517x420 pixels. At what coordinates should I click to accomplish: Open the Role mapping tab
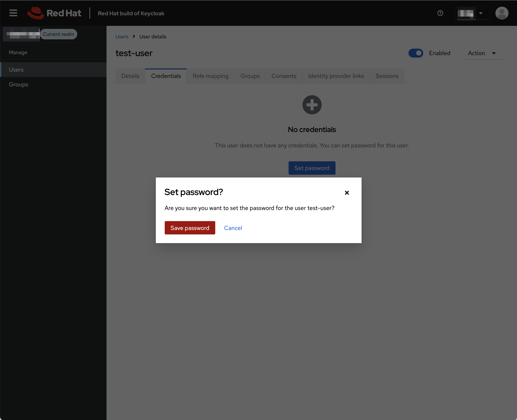(x=210, y=76)
